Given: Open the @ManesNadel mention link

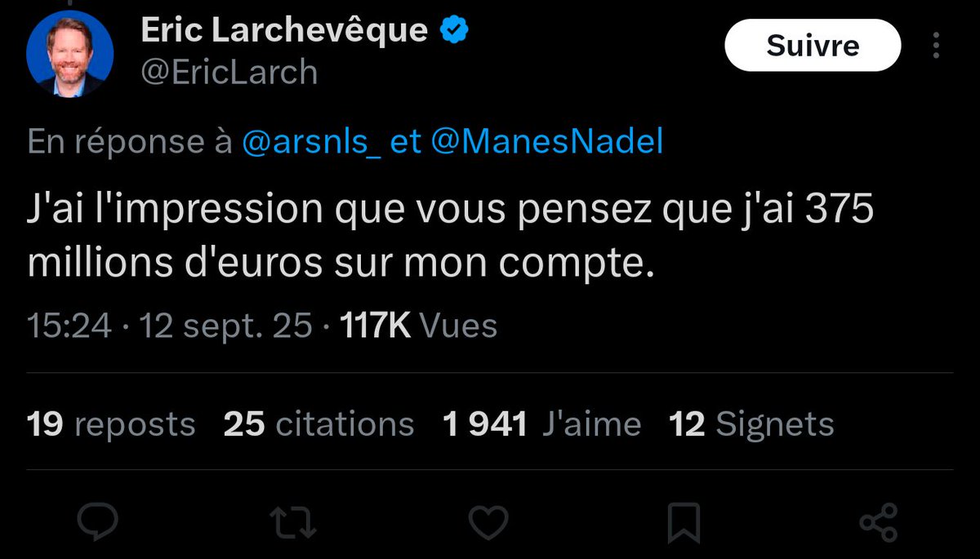Looking at the screenshot, I should click(x=546, y=142).
